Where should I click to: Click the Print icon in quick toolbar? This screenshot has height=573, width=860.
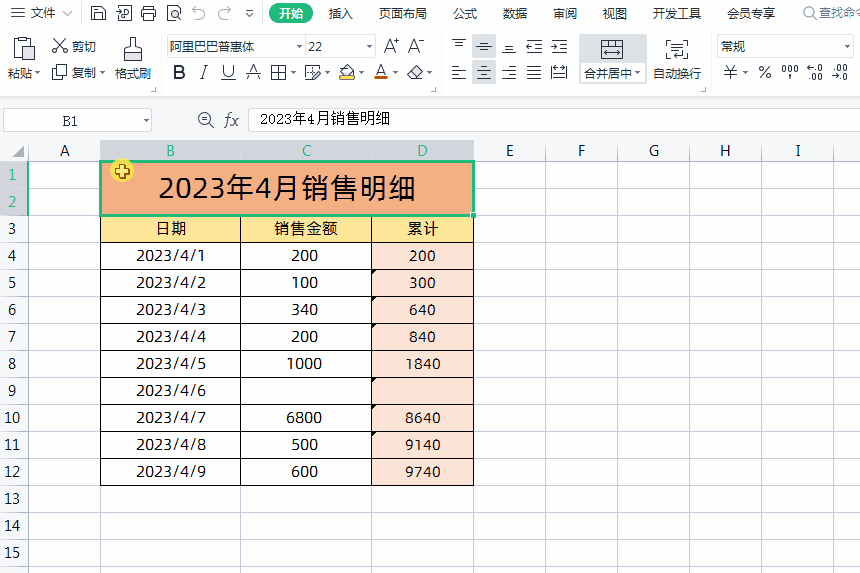[x=148, y=13]
